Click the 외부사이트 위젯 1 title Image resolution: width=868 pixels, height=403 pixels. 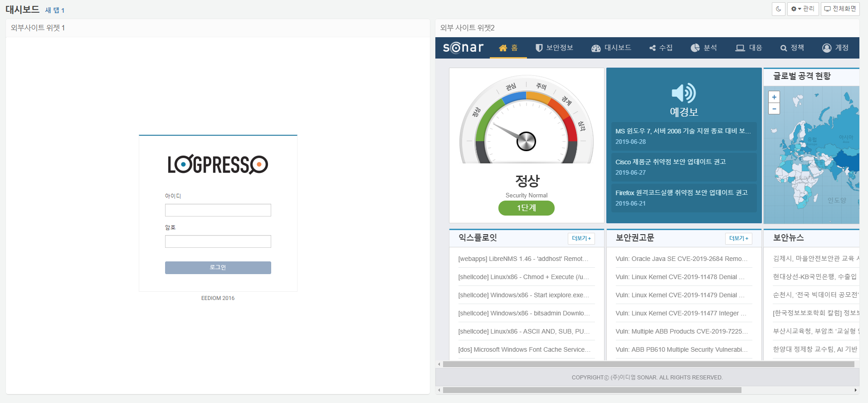pyautogui.click(x=38, y=28)
